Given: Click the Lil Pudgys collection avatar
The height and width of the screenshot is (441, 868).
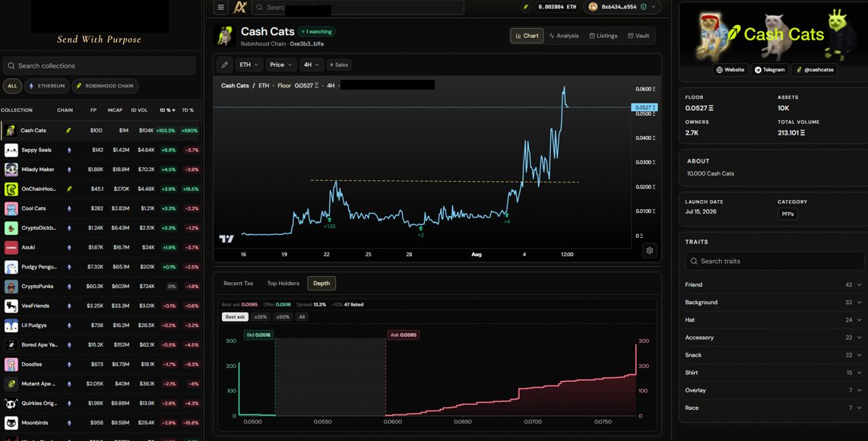Looking at the screenshot, I should pyautogui.click(x=11, y=325).
